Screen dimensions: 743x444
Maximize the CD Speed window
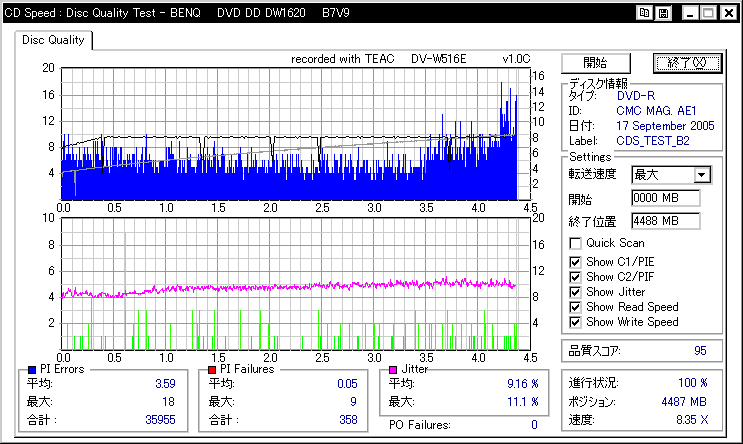pos(708,13)
